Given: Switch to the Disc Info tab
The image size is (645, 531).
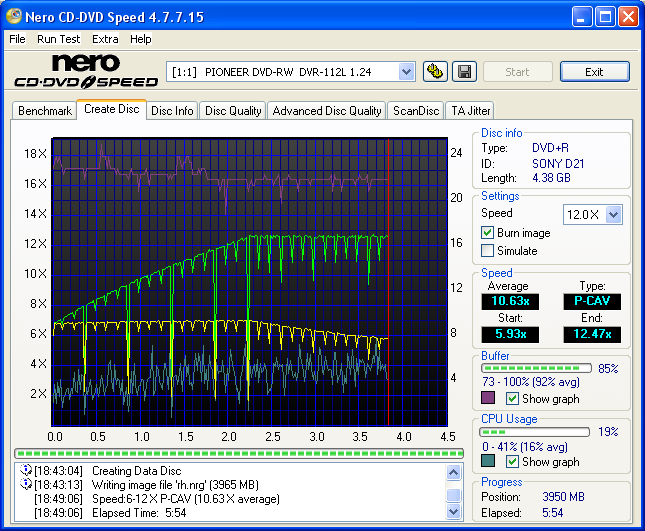Looking at the screenshot, I should point(172,111).
